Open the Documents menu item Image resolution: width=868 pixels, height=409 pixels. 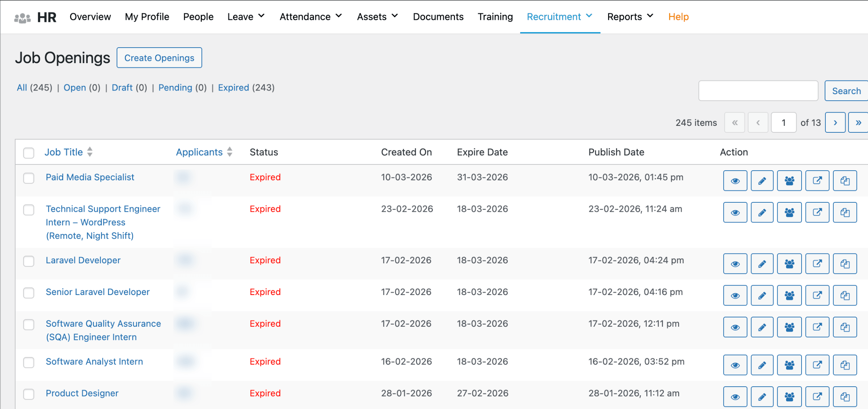(438, 17)
